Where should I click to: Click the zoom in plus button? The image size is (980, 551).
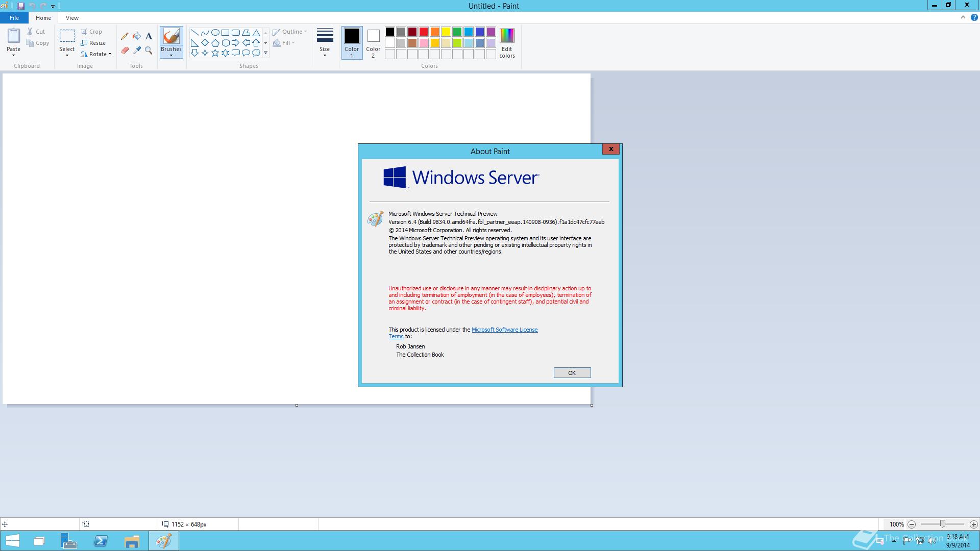coord(973,524)
